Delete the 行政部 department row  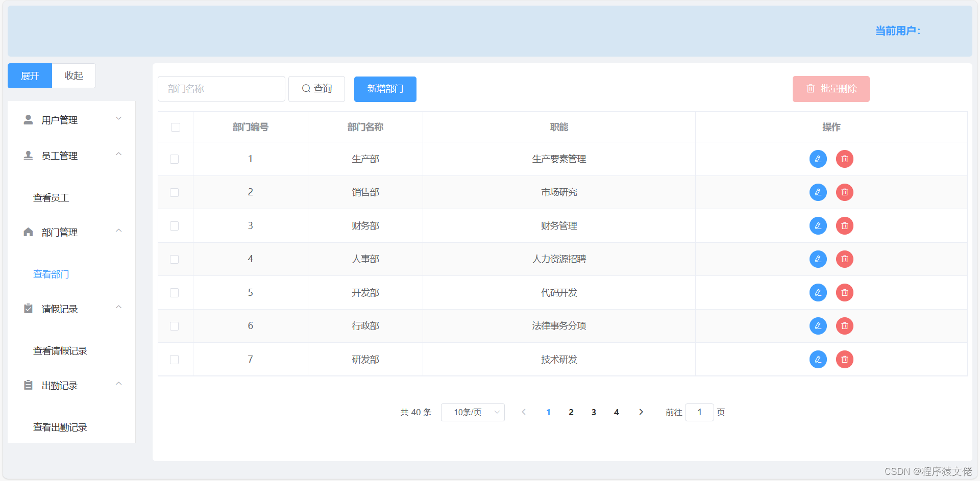point(845,326)
